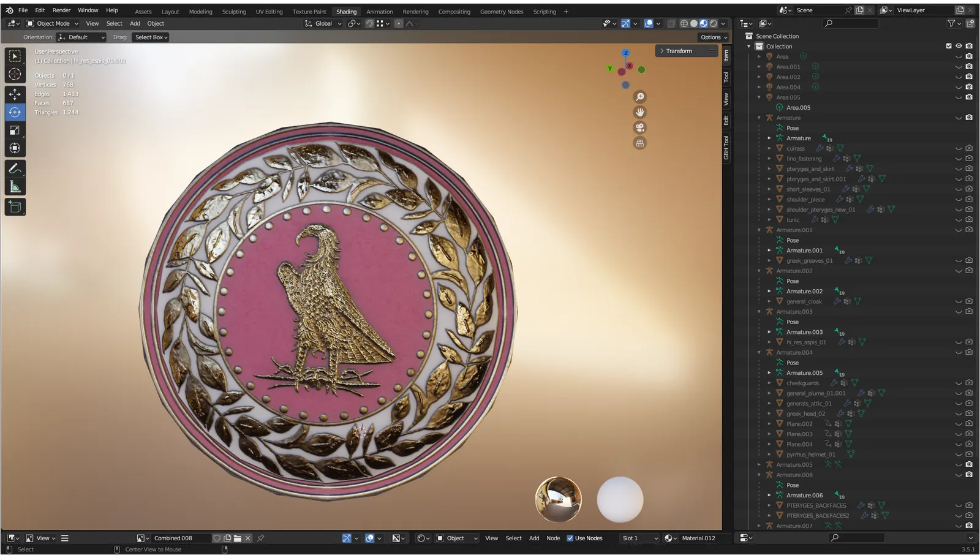Click the pan hand viewport icon
This screenshot has width=980, height=555.
[x=640, y=112]
